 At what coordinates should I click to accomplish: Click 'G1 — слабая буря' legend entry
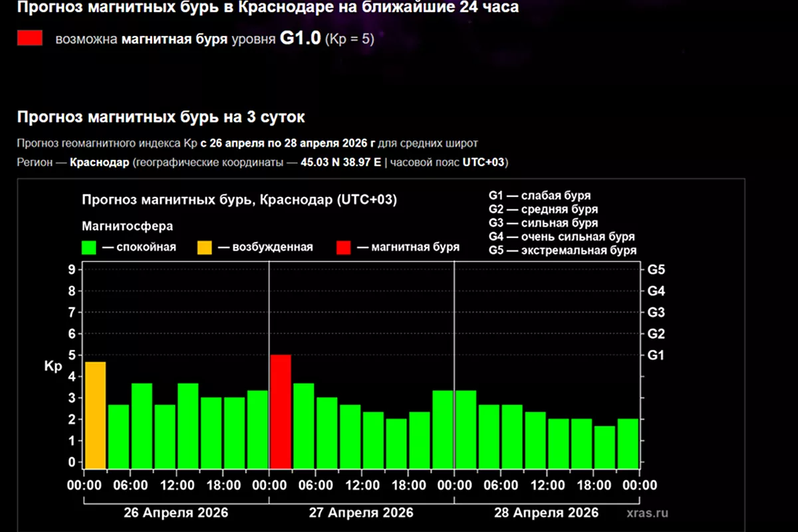click(x=539, y=196)
